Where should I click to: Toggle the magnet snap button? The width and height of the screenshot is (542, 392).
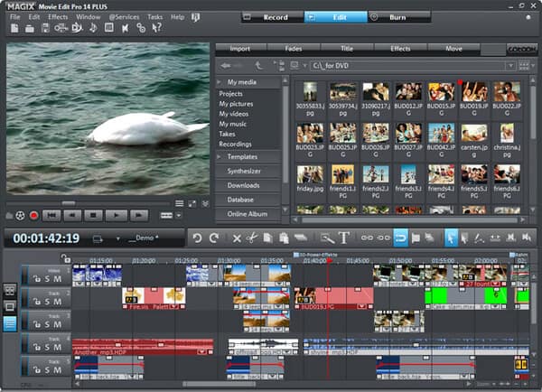[x=400, y=238]
